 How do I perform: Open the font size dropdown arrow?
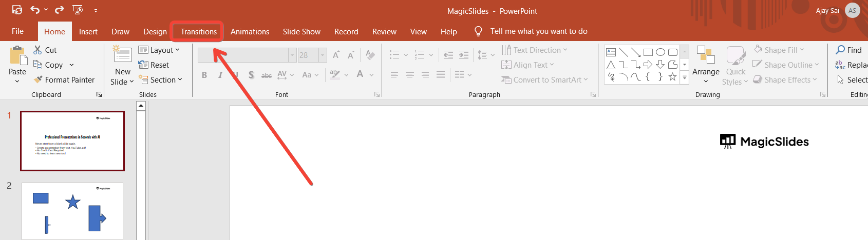click(x=323, y=55)
